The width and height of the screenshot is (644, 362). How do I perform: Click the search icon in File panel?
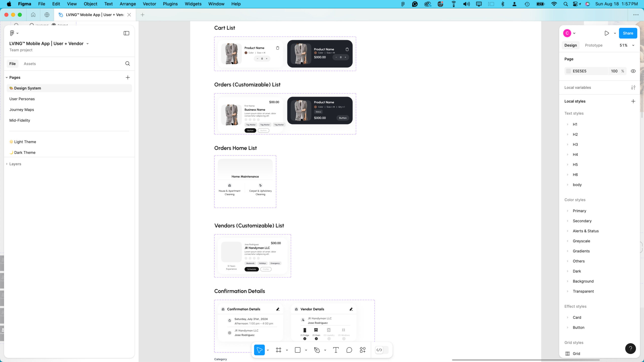tap(128, 64)
